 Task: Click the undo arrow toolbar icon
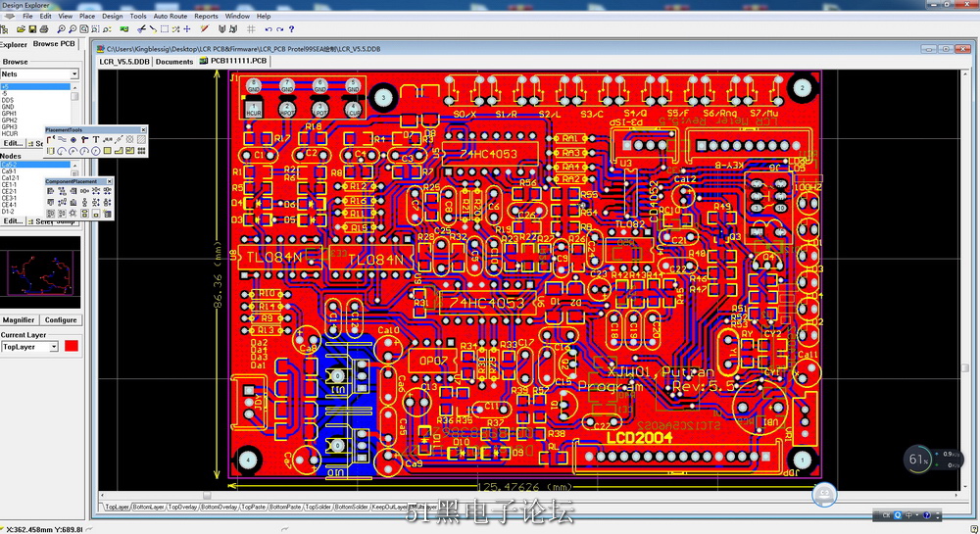[269, 29]
